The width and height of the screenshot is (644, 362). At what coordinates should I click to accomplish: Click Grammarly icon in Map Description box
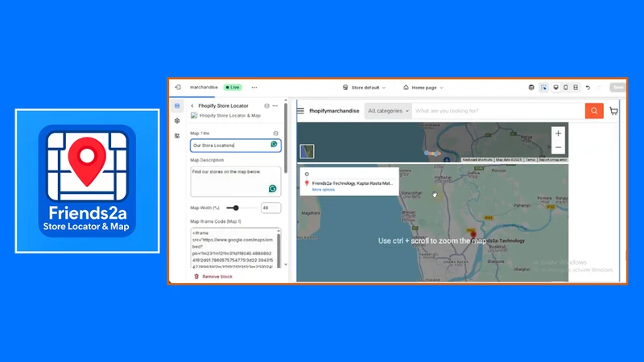coord(272,189)
